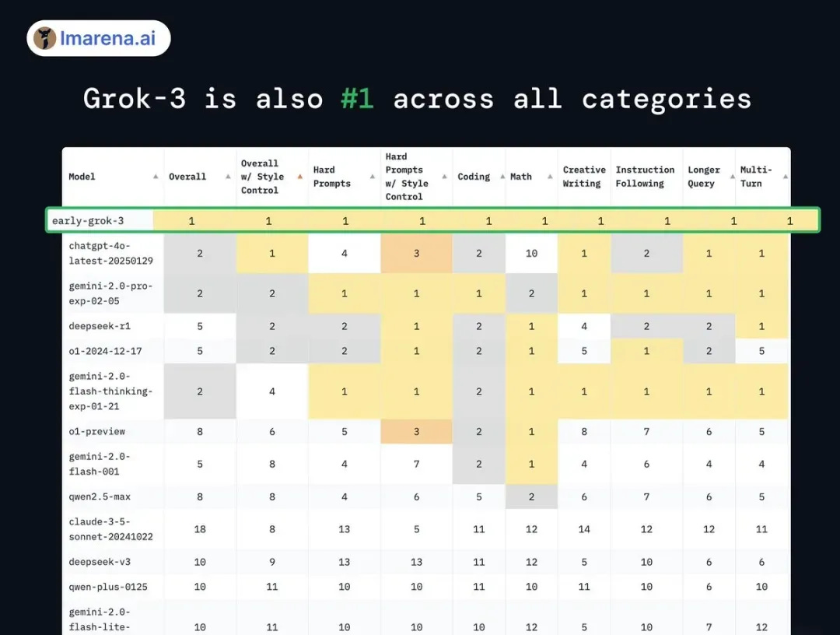Screen dimensions: 840x635
Task: Click the Coding column header
Action: [x=474, y=177]
